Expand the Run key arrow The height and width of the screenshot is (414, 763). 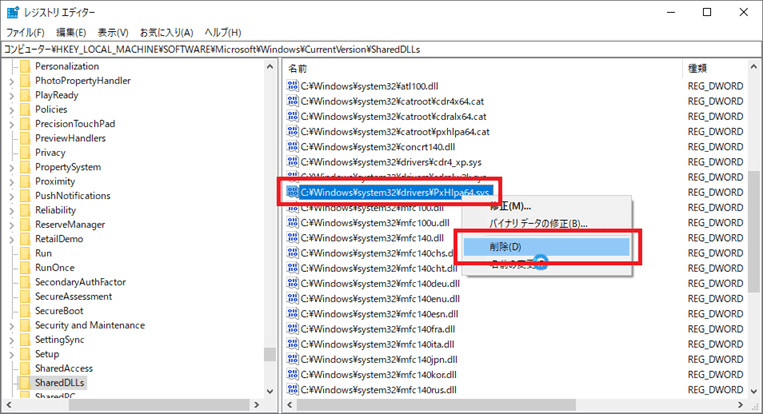tap(11, 253)
